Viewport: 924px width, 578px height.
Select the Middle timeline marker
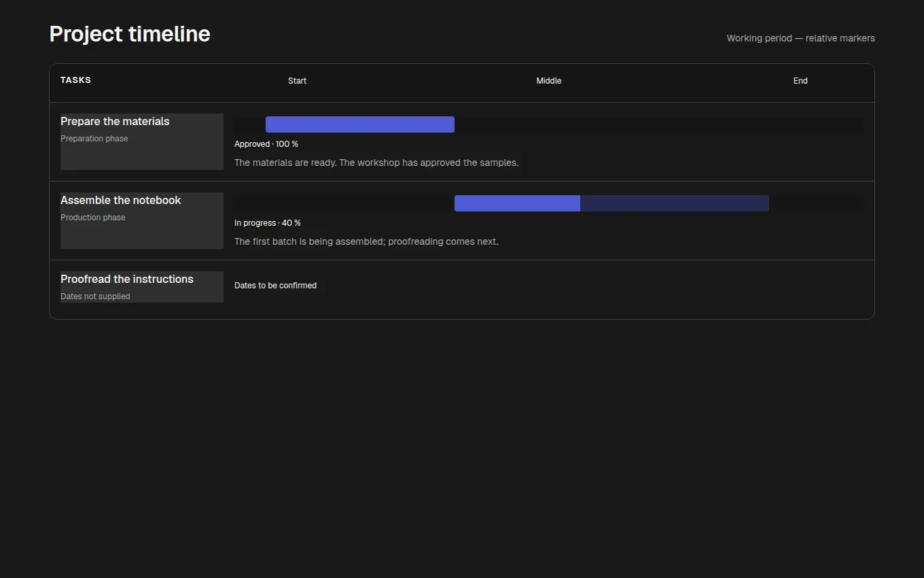(549, 80)
